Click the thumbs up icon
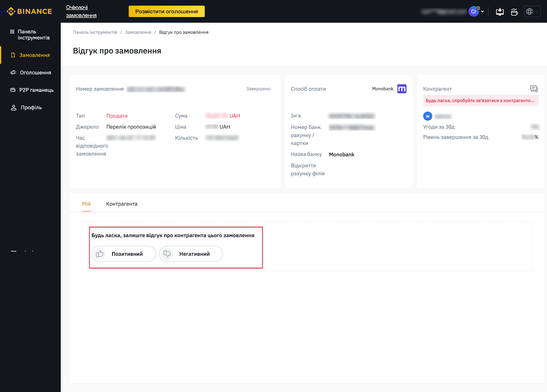 coord(99,254)
